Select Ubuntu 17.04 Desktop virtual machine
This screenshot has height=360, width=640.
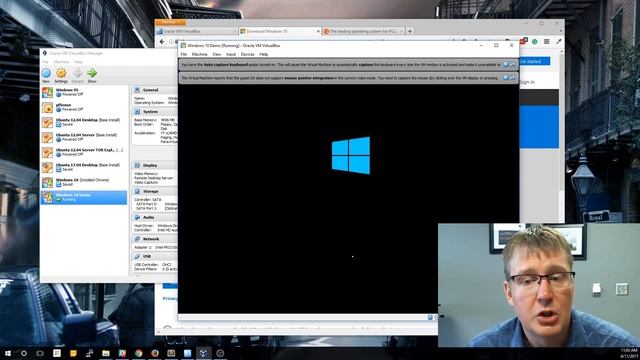tap(84, 167)
